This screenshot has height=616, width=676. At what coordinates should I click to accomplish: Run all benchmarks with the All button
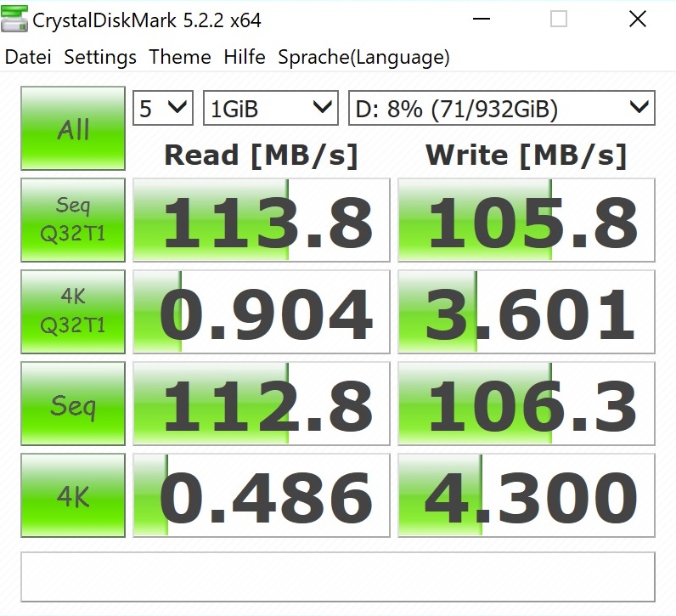73,130
